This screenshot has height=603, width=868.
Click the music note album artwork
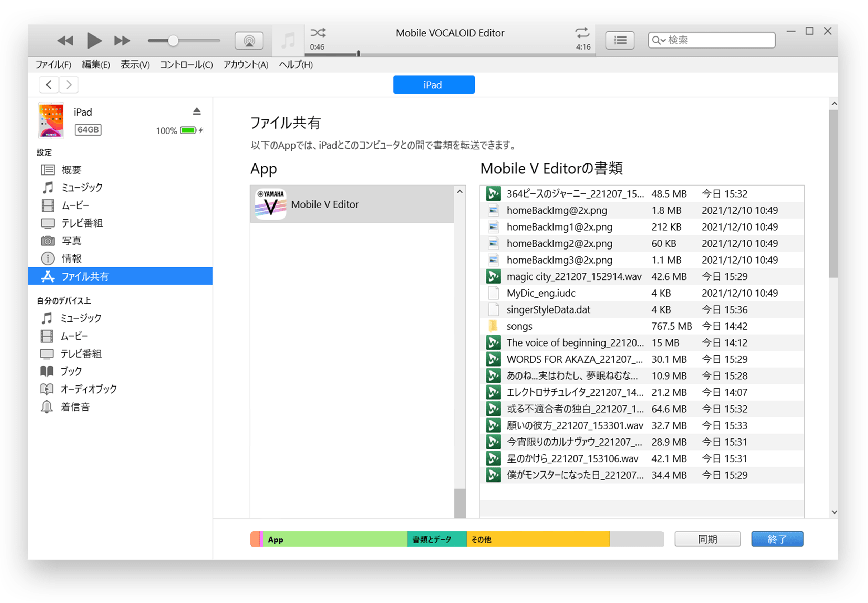(288, 40)
